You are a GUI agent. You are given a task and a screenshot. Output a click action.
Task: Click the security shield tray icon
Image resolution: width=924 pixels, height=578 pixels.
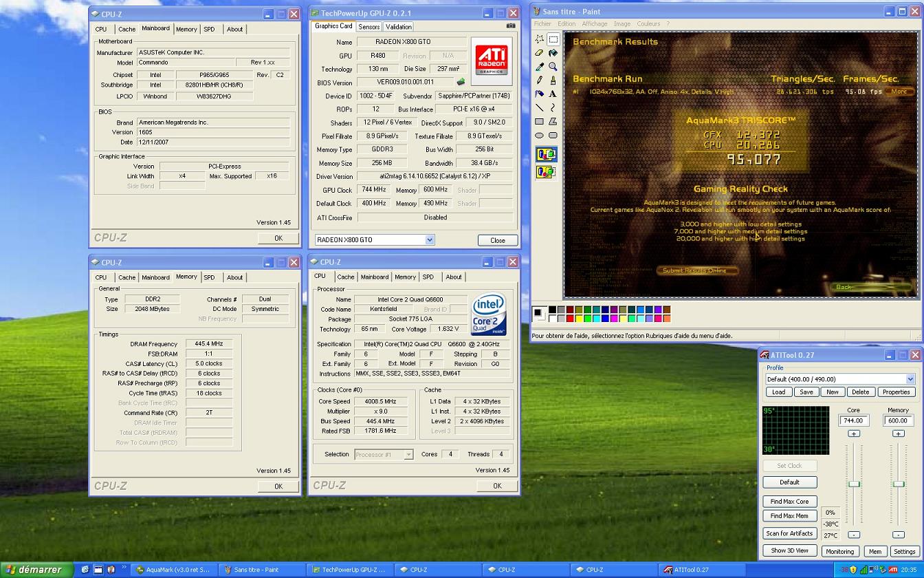[853, 570]
